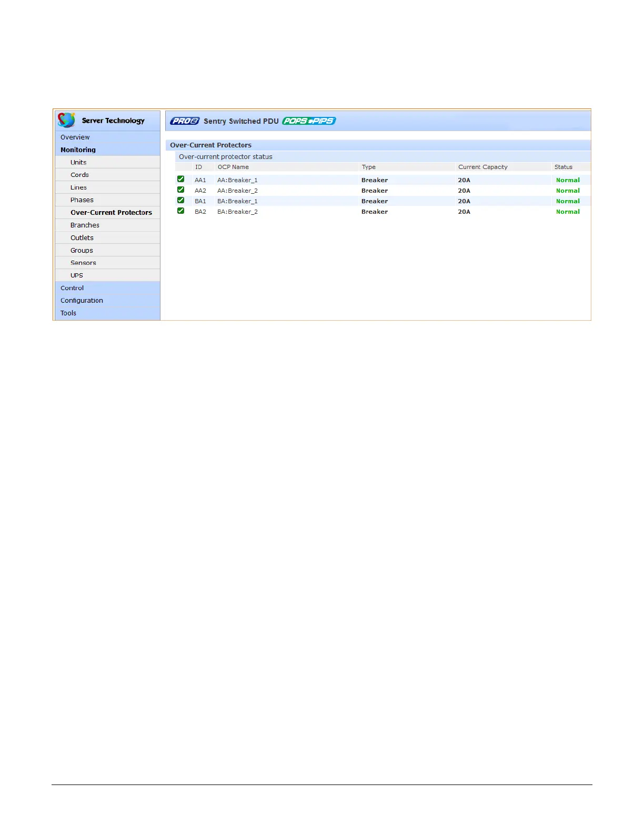Click the Status column header

[563, 167]
